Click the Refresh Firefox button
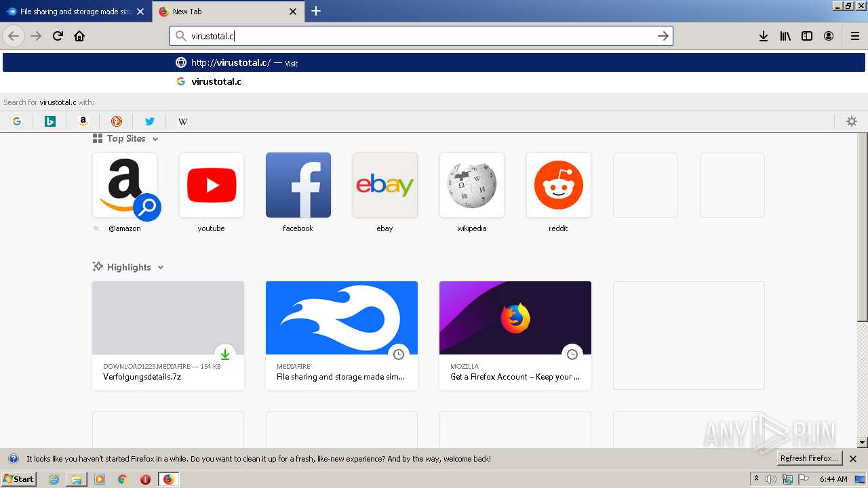Screen dimensions: 868x488 [x=809, y=458]
